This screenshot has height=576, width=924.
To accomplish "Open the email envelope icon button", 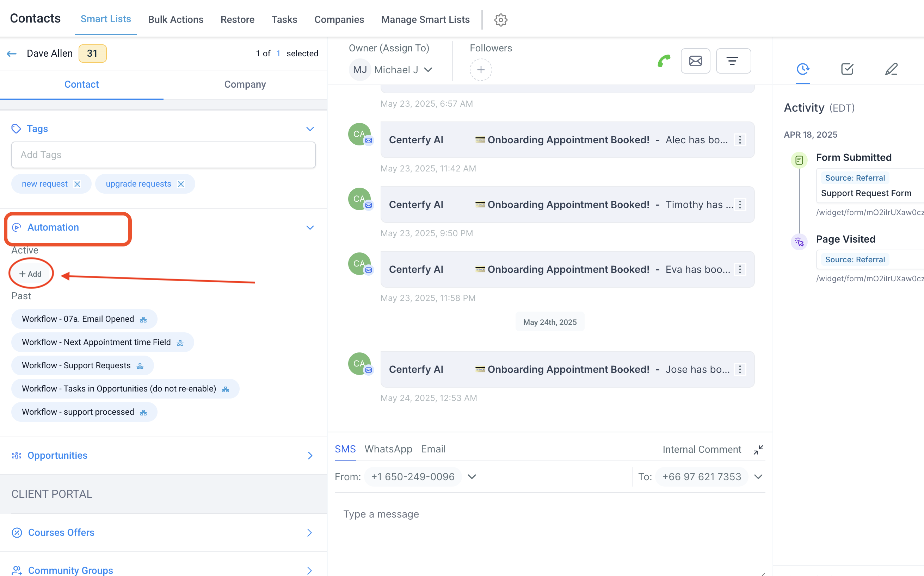I will [x=695, y=61].
